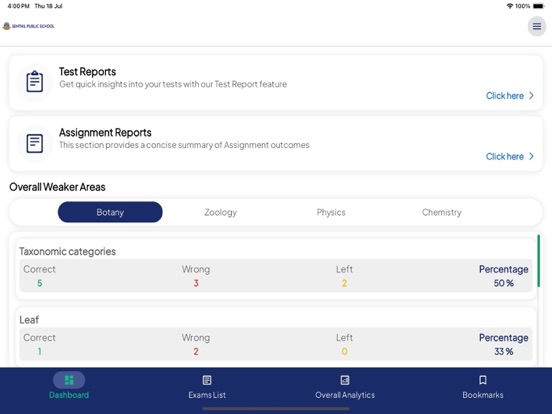This screenshot has height=414, width=552.
Task: Tap the Senthil Public School logo
Action: click(29, 26)
